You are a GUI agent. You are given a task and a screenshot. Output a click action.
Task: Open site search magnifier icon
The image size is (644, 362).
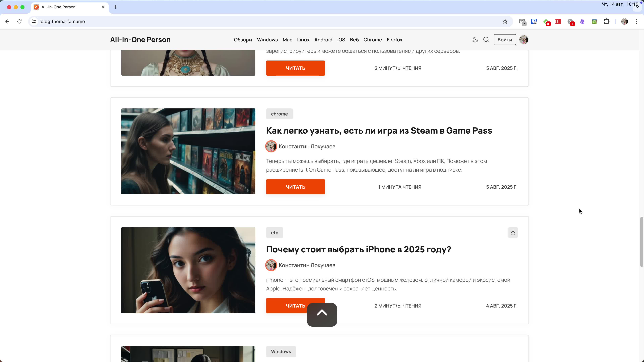(486, 40)
